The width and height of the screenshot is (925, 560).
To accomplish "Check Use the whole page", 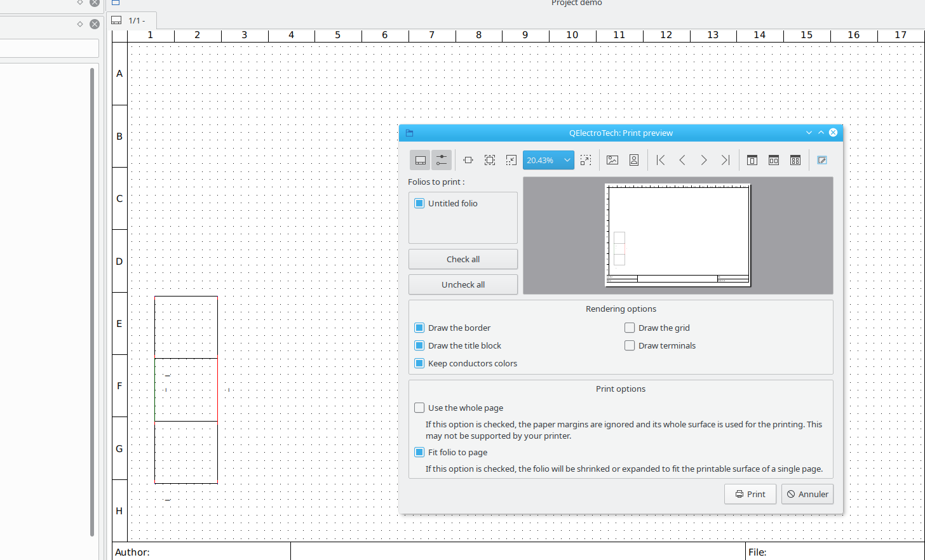I will [419, 408].
